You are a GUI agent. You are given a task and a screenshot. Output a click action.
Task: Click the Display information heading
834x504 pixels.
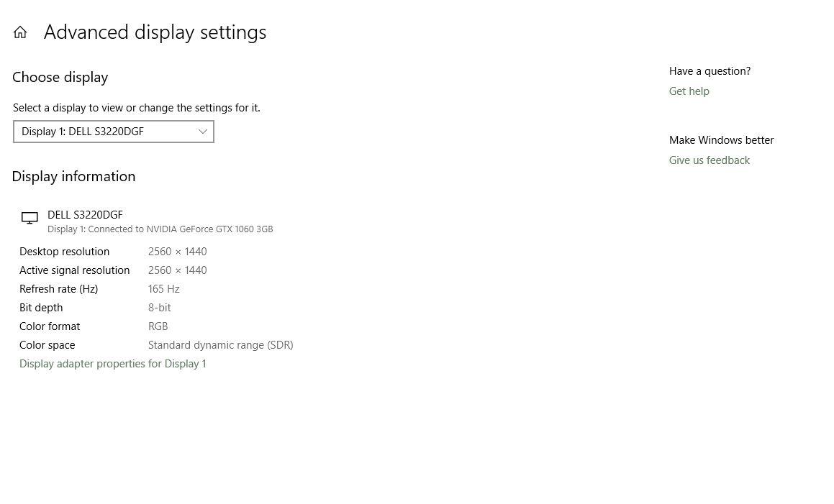pos(73,176)
